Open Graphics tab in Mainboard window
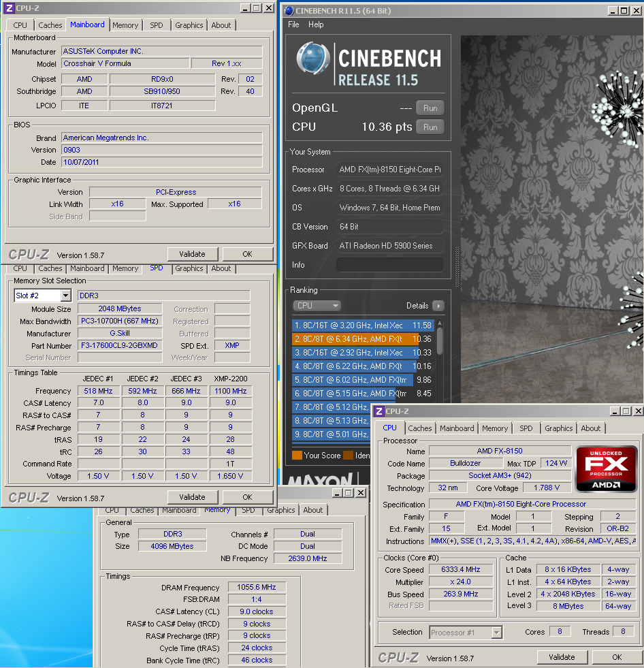This screenshot has width=644, height=668. (x=189, y=25)
